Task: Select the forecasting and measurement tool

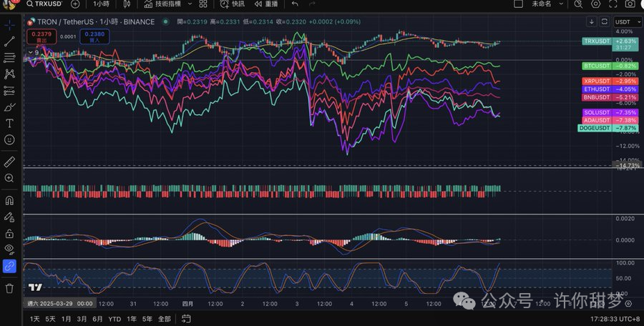Action: [x=9, y=91]
